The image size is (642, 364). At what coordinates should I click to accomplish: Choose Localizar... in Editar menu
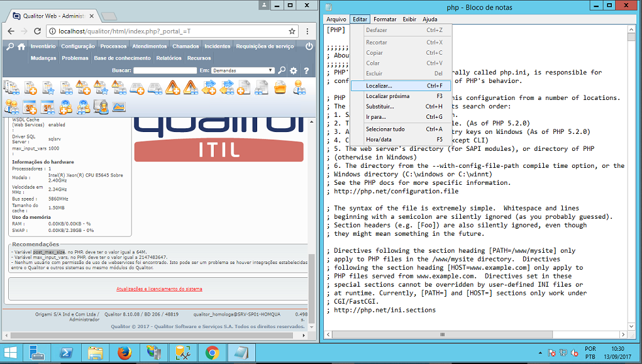point(401,85)
